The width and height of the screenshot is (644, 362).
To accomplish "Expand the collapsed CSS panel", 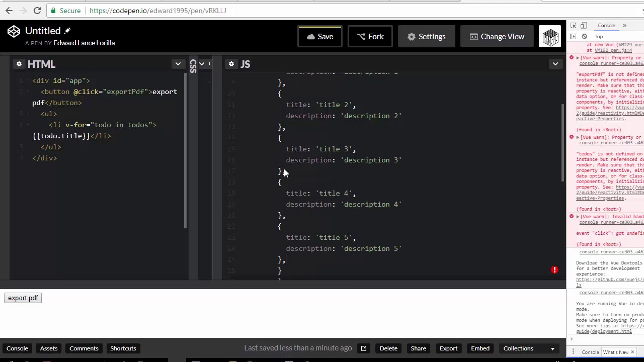I will point(193,65).
